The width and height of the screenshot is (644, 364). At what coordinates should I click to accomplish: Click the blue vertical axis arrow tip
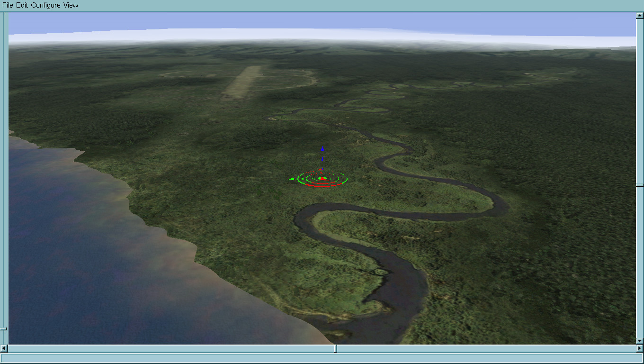322,149
